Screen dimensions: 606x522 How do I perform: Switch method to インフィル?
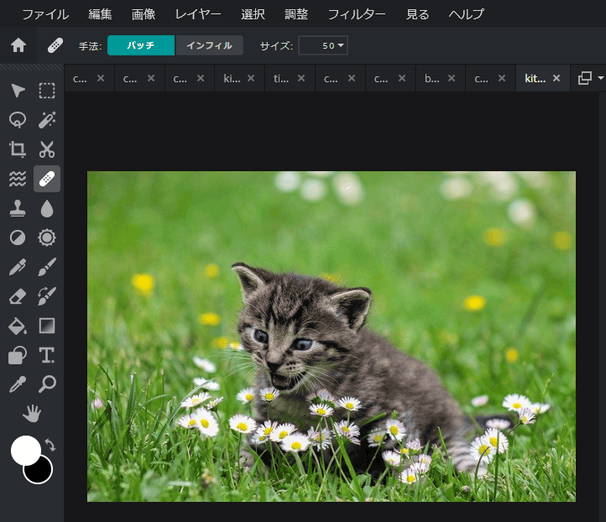(x=209, y=45)
